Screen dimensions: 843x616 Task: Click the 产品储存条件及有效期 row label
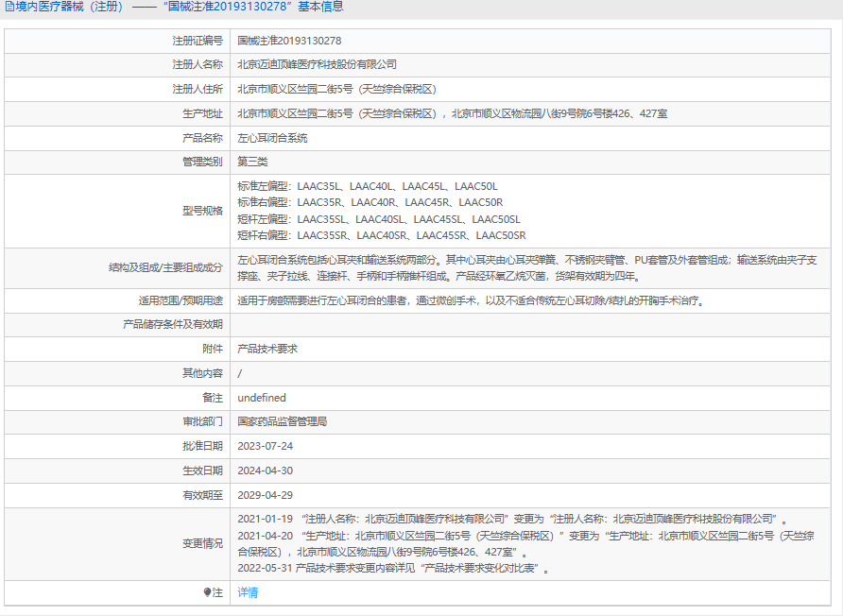(173, 325)
